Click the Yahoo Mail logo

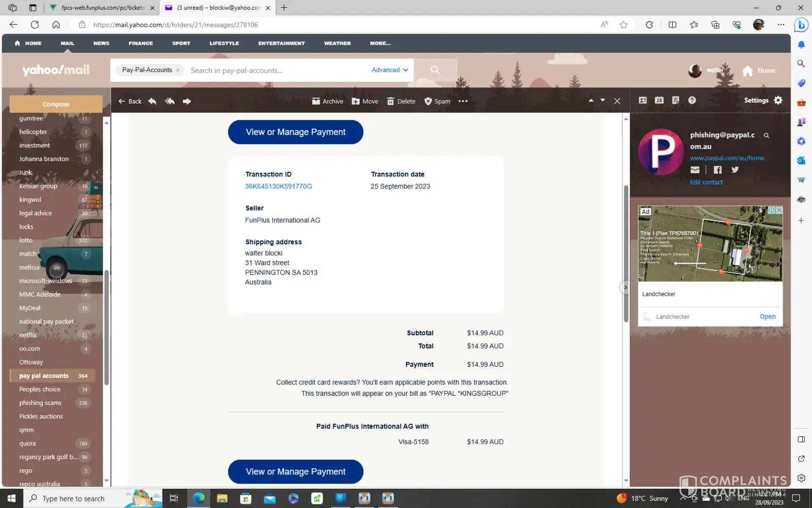pyautogui.click(x=56, y=70)
